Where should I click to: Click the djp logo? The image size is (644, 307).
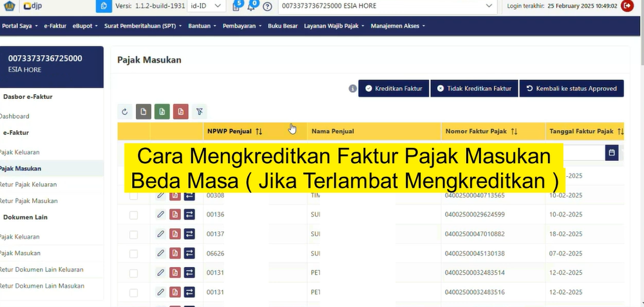click(33, 6)
